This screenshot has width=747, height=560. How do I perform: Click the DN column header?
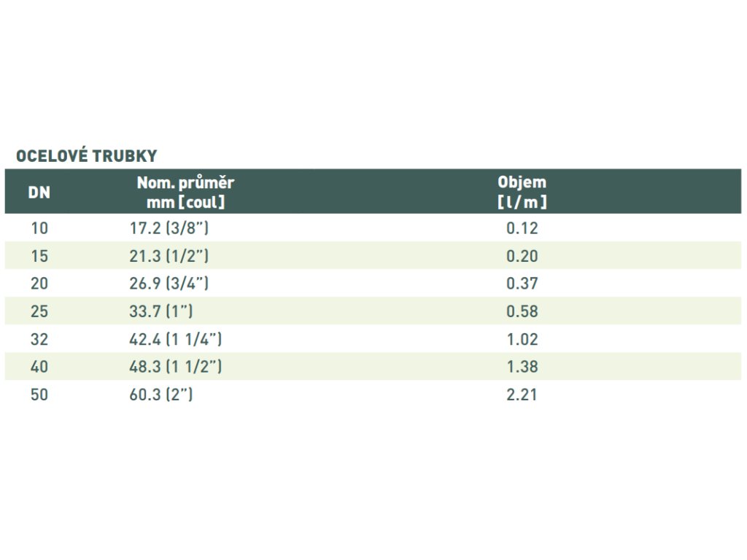(x=39, y=192)
